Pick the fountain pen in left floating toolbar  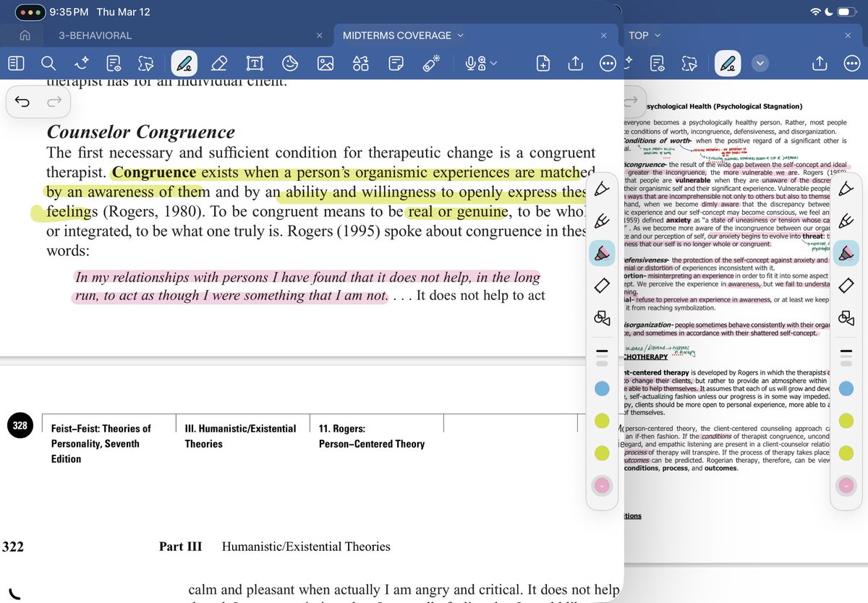(x=602, y=189)
